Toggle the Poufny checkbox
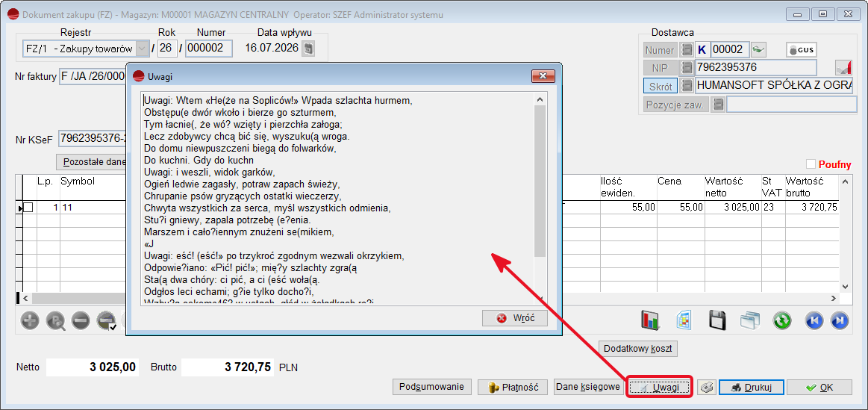Screen dimensions: 868x410 click(x=811, y=164)
